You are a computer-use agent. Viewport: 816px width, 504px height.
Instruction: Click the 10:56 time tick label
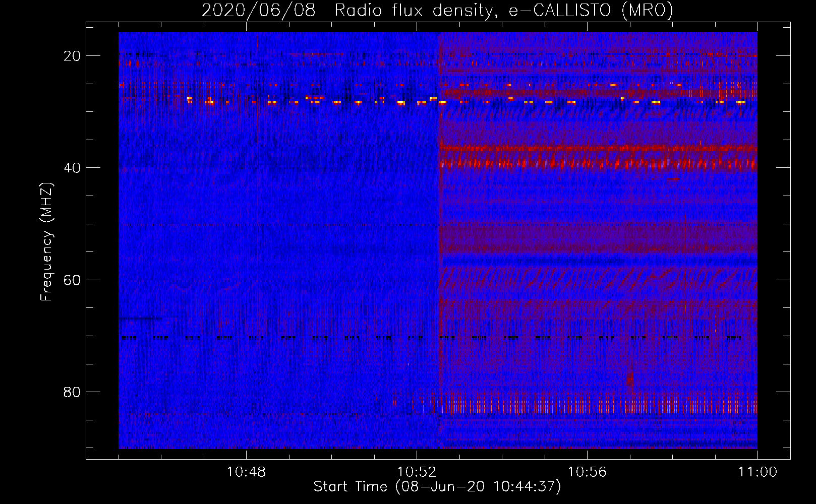(587, 472)
